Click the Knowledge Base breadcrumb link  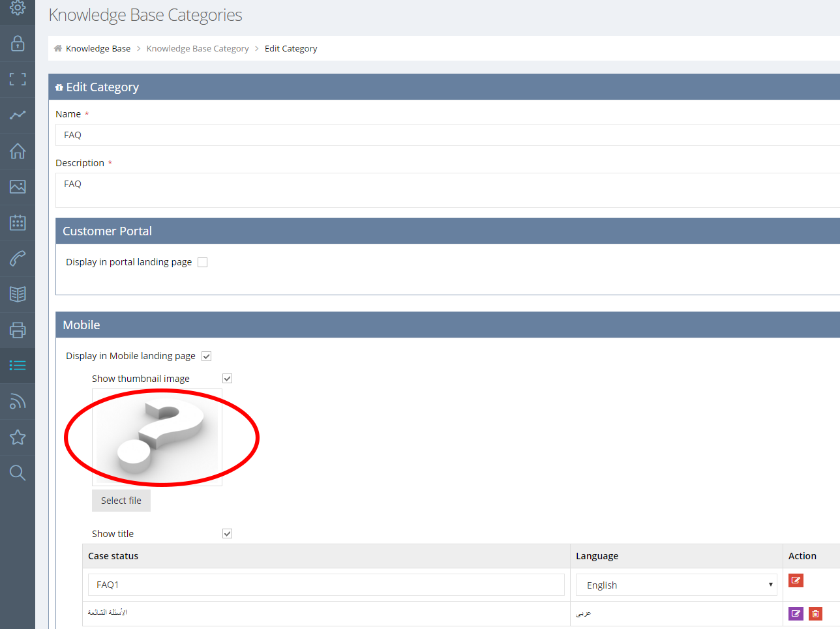pos(98,49)
